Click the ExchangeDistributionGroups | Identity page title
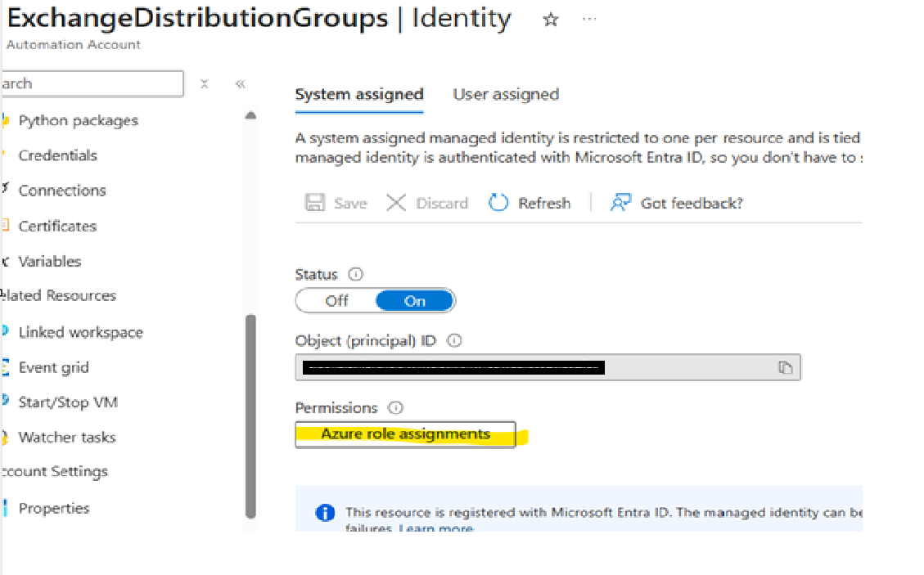Image resolution: width=924 pixels, height=575 pixels. pos(259,18)
